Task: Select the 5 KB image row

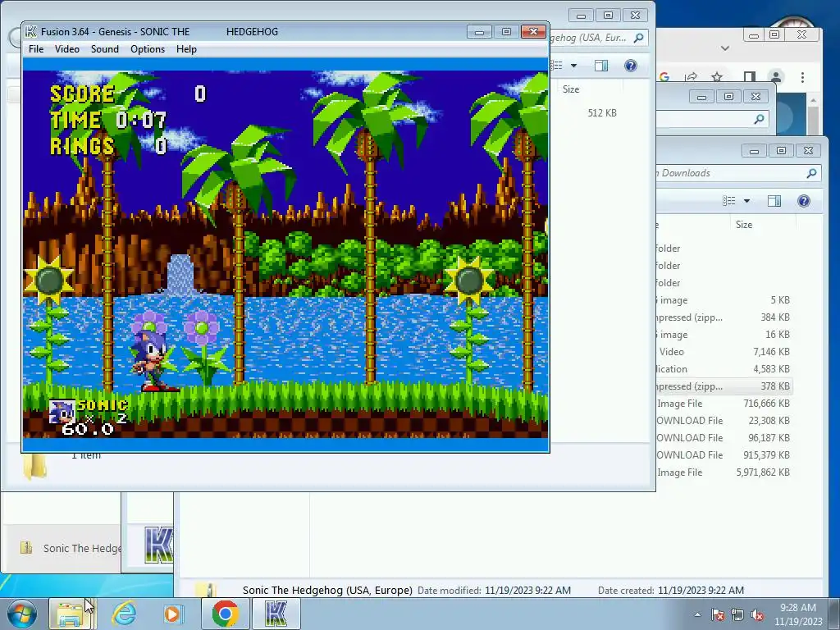Action: pos(724,300)
